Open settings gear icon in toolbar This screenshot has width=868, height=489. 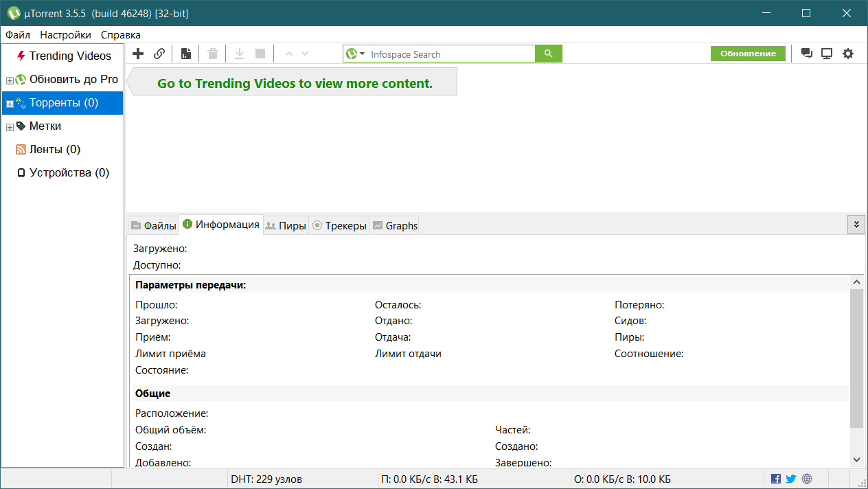point(848,54)
